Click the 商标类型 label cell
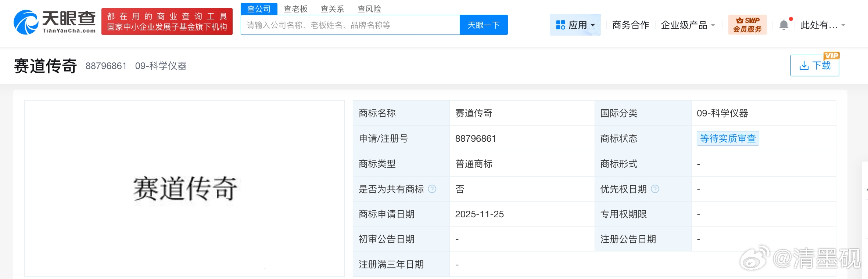868x279 pixels. pos(401,164)
